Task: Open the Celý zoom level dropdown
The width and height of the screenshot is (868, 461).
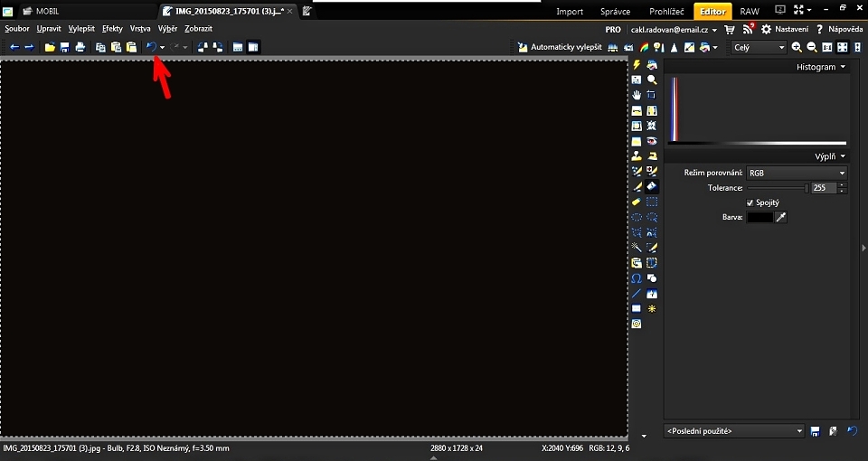Action: point(759,47)
